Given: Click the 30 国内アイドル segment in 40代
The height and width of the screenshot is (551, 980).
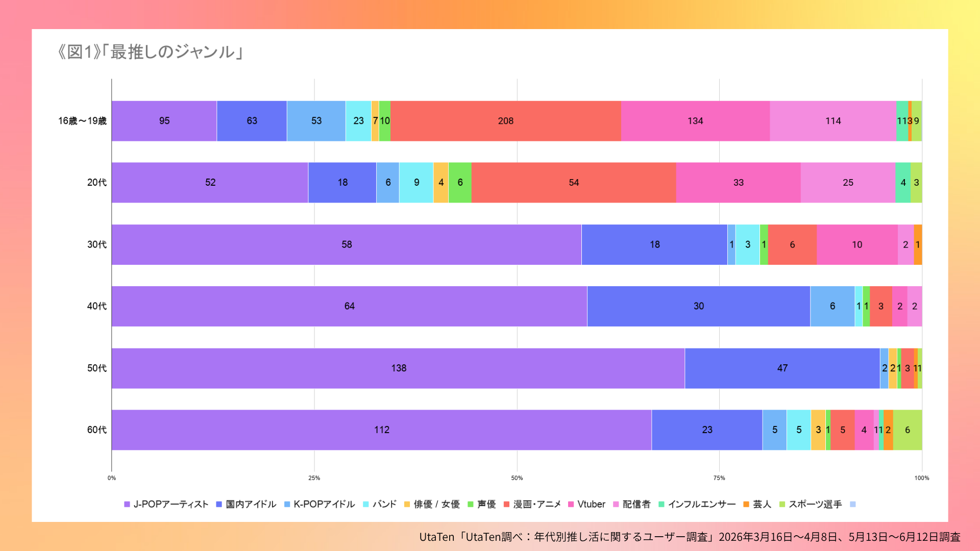Looking at the screenshot, I should 699,306.
